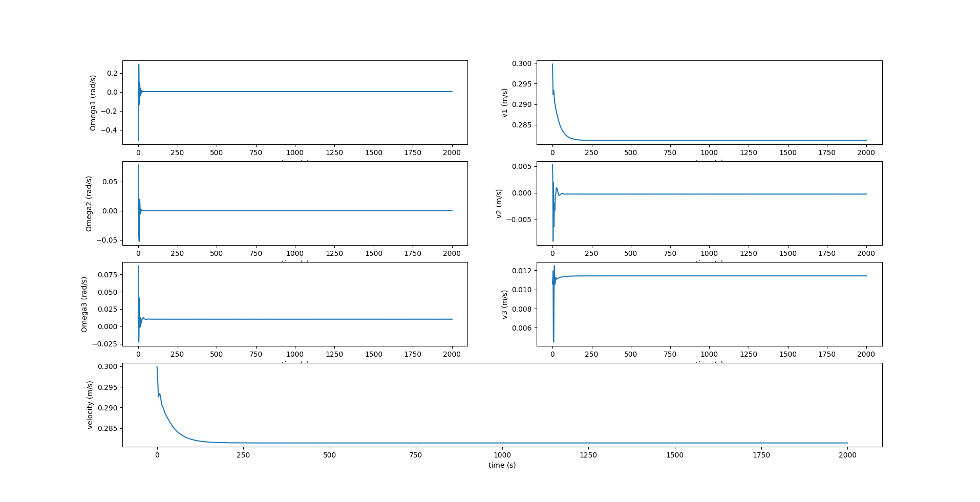Viewport: 980px width, 502px height.
Task: Select the v1 (m/s) axis label
Action: point(504,103)
